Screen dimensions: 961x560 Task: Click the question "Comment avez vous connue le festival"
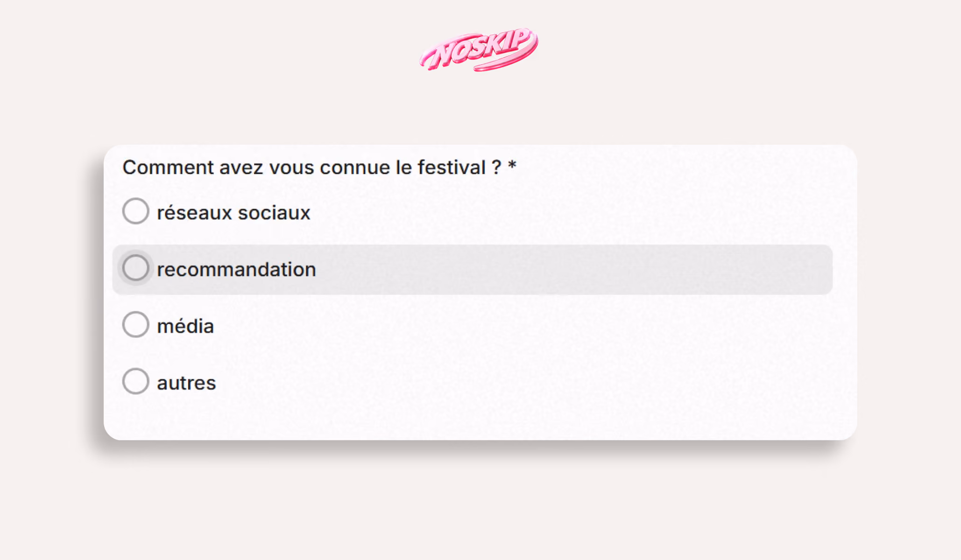click(304, 168)
